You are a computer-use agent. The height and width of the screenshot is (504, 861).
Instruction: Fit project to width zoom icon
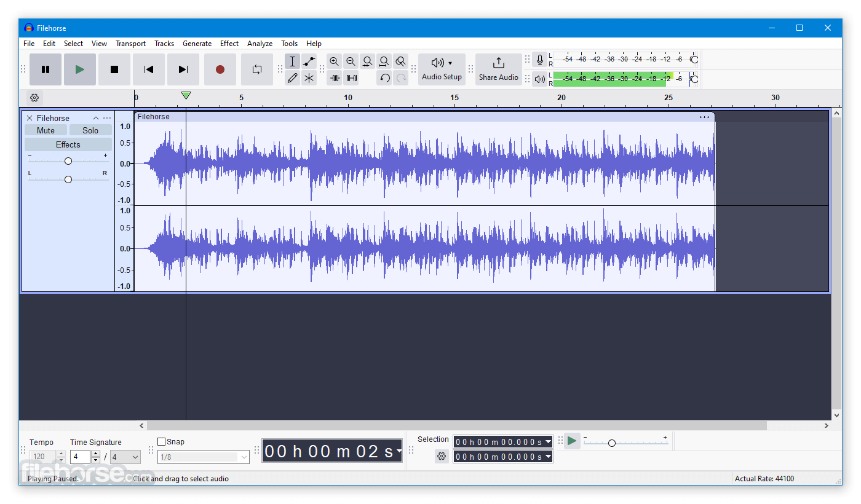click(x=384, y=61)
